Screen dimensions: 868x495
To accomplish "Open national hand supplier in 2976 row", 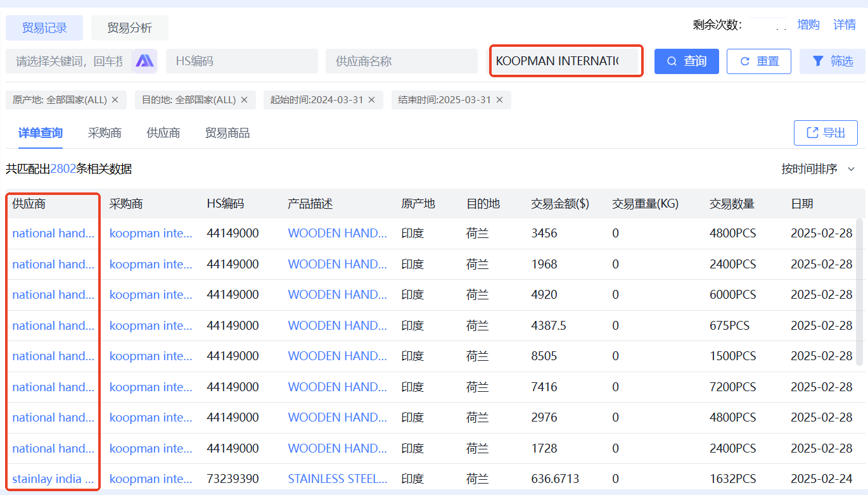I will [x=53, y=417].
